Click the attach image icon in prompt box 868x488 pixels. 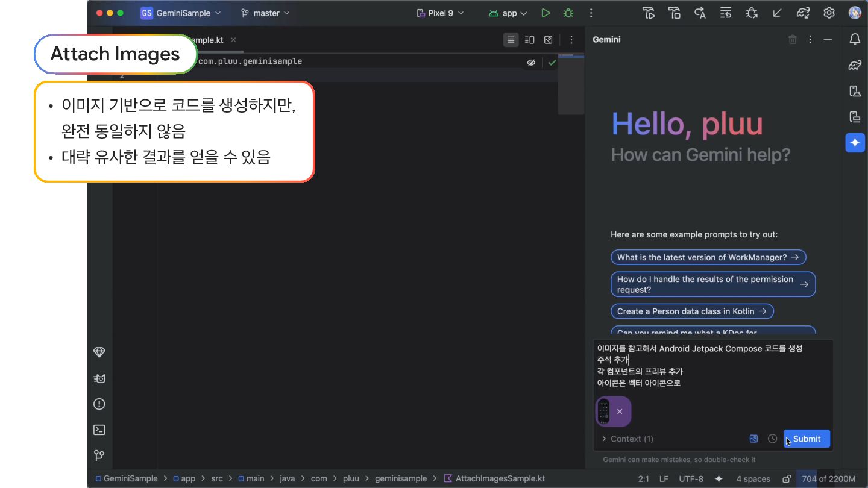[x=753, y=439]
